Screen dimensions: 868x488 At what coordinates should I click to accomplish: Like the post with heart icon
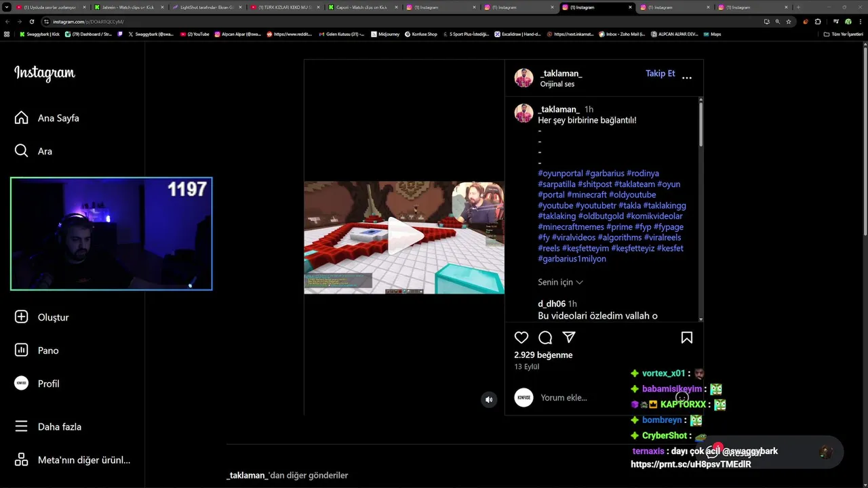(x=521, y=338)
